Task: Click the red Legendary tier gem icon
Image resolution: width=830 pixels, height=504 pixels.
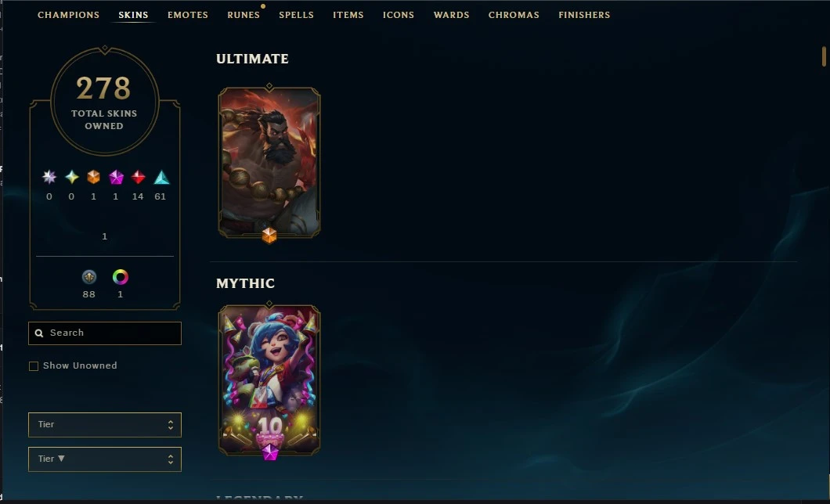Action: [138, 177]
